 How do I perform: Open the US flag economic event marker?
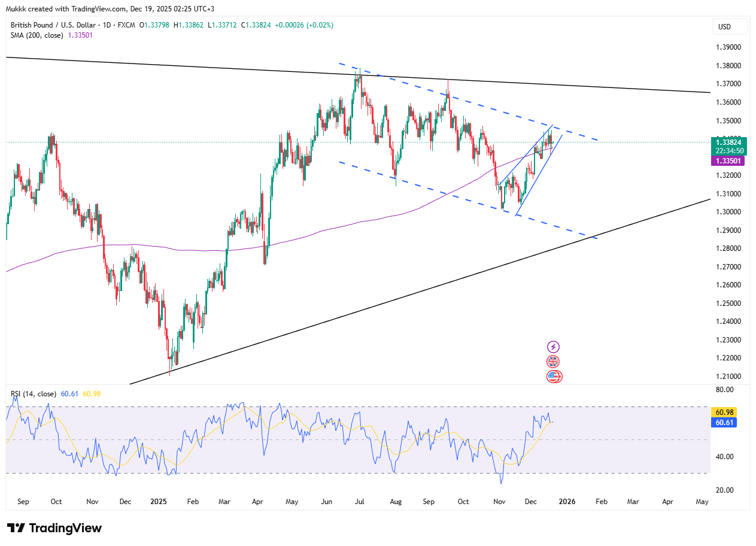pos(554,377)
